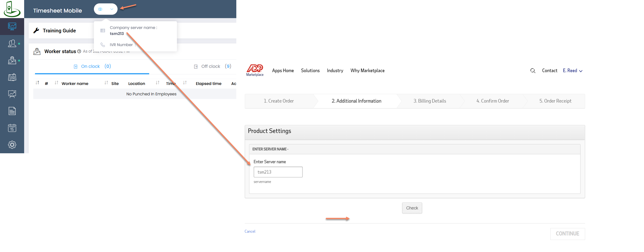Click the ENTER SERVER NAME section header
The width and height of the screenshot is (644, 252).
[x=414, y=149]
